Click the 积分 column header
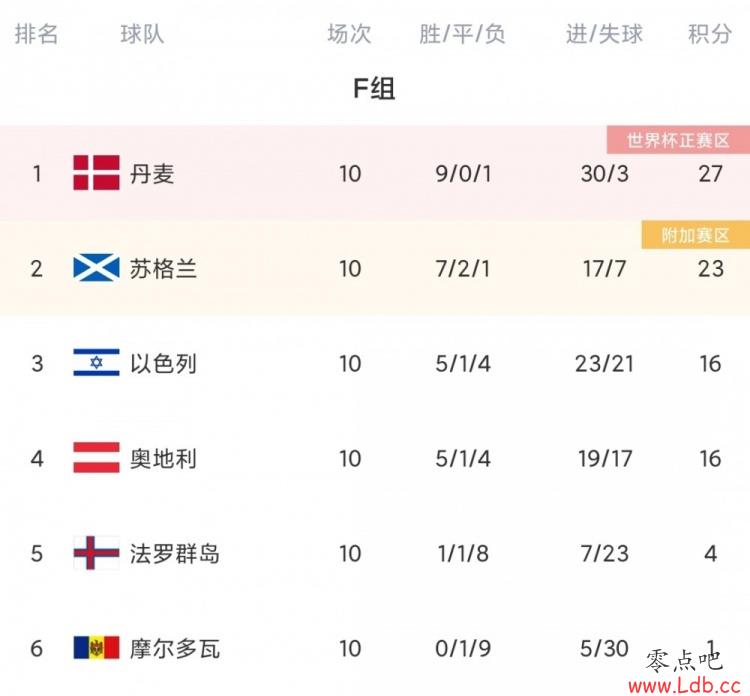The width and height of the screenshot is (750, 696). point(710,34)
